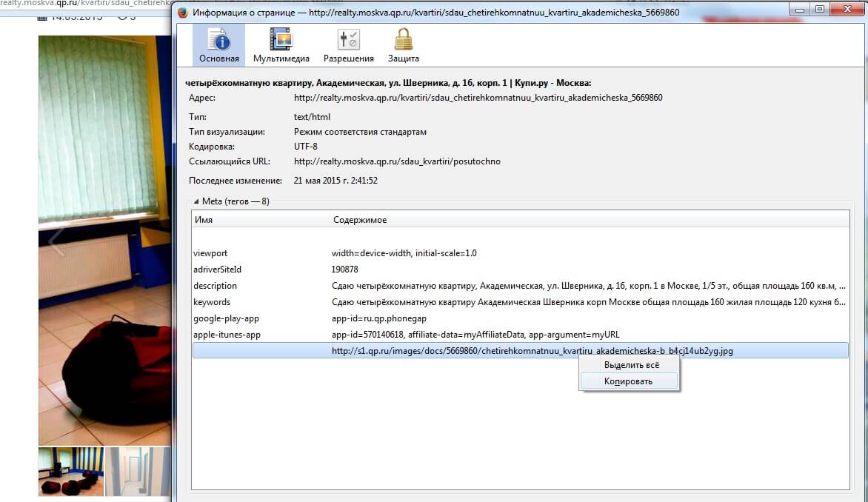Click the Ссылающийся URL value
The image size is (868, 502).
coord(397,161)
